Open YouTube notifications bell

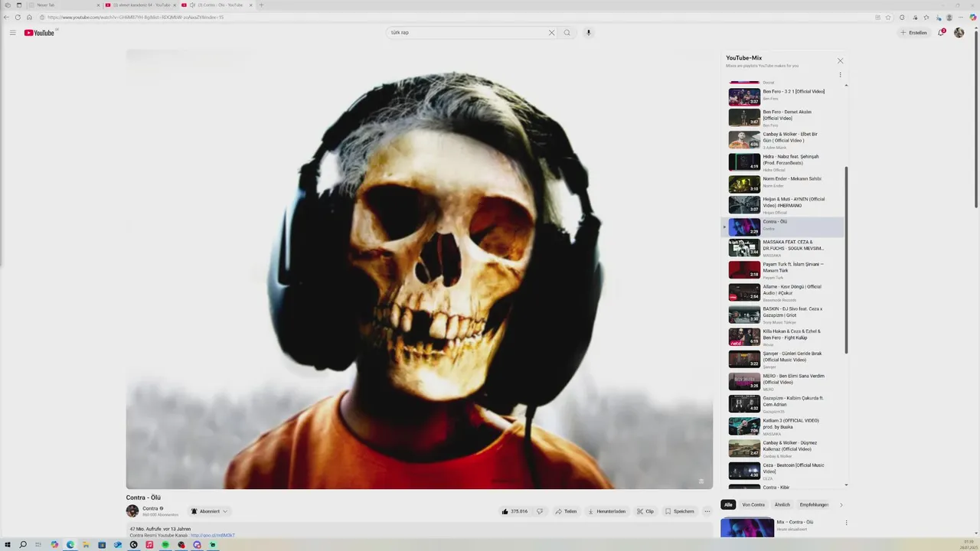pos(942,33)
